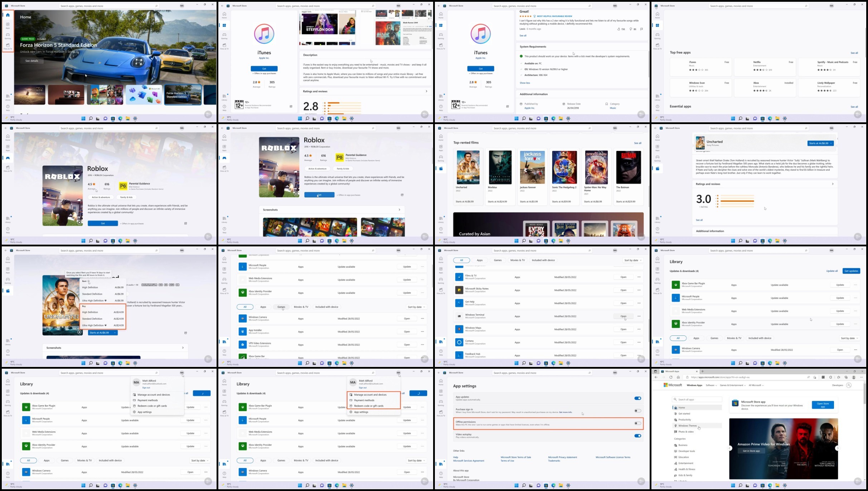Click the sign-in person icon beside Developers
868x491 pixels.
848,385
